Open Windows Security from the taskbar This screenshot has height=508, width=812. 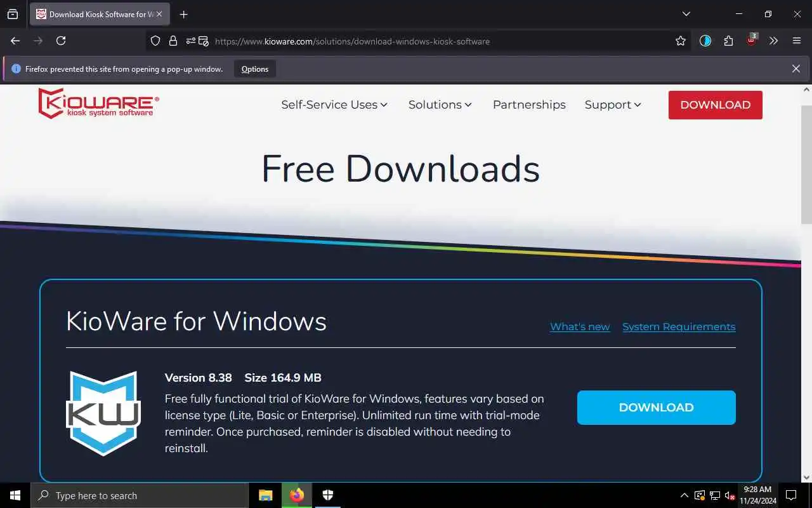point(328,495)
